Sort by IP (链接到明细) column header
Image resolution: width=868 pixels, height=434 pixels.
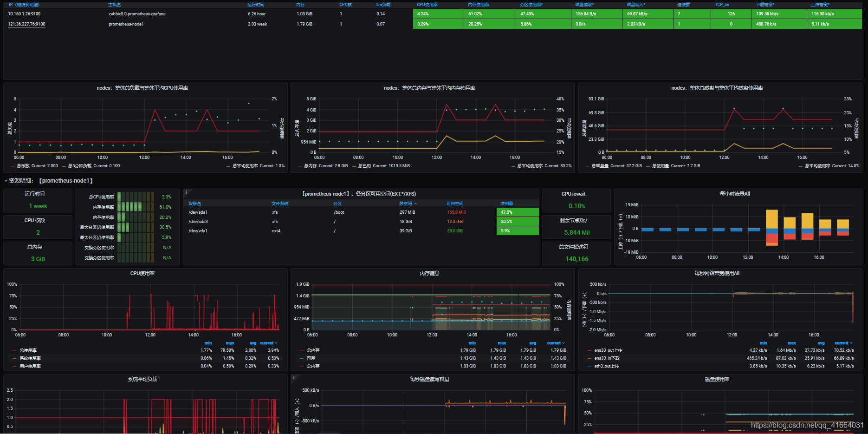tap(24, 5)
